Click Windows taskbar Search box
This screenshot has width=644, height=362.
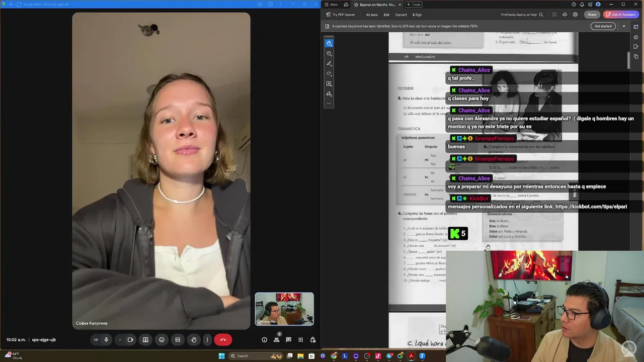pos(257,356)
